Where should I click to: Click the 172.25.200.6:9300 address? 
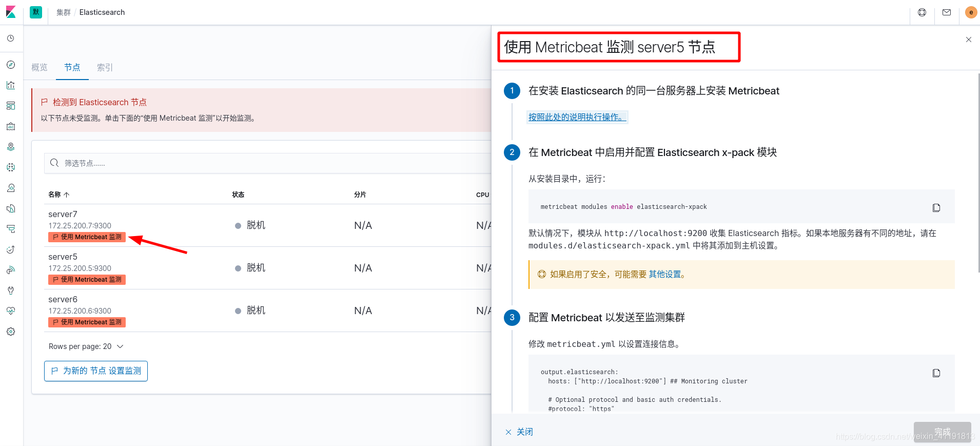(x=80, y=311)
